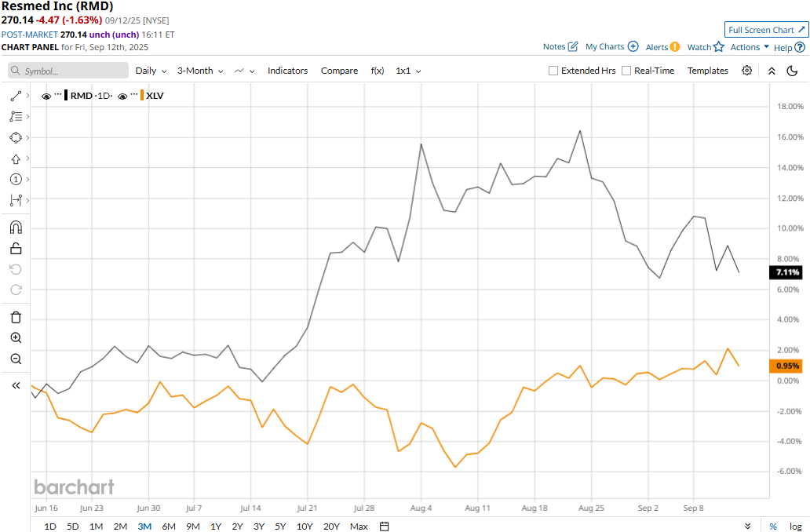Select the 3M time range
Image resolution: width=810 pixels, height=532 pixels.
pos(144,527)
